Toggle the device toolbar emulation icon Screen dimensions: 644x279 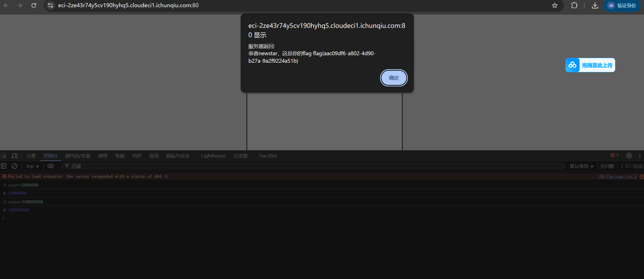tap(15, 156)
